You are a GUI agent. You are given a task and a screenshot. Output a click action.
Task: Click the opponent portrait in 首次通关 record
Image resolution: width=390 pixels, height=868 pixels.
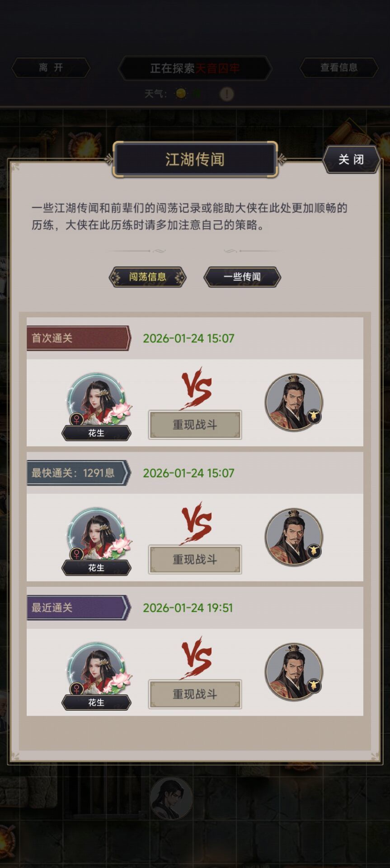pos(294,402)
